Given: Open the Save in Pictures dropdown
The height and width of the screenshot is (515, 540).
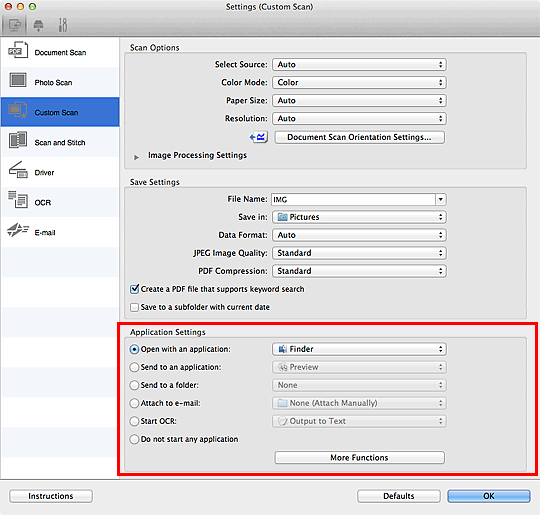Looking at the screenshot, I should pos(359,217).
